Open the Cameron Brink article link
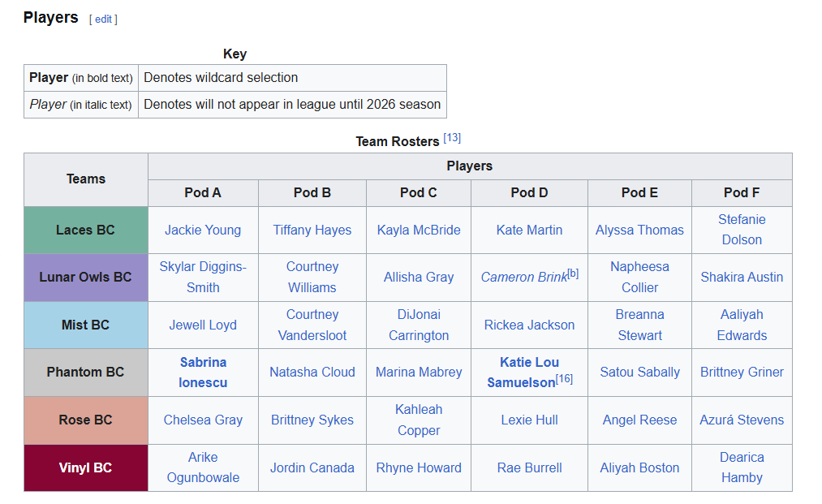This screenshot has width=822, height=504. [523, 278]
